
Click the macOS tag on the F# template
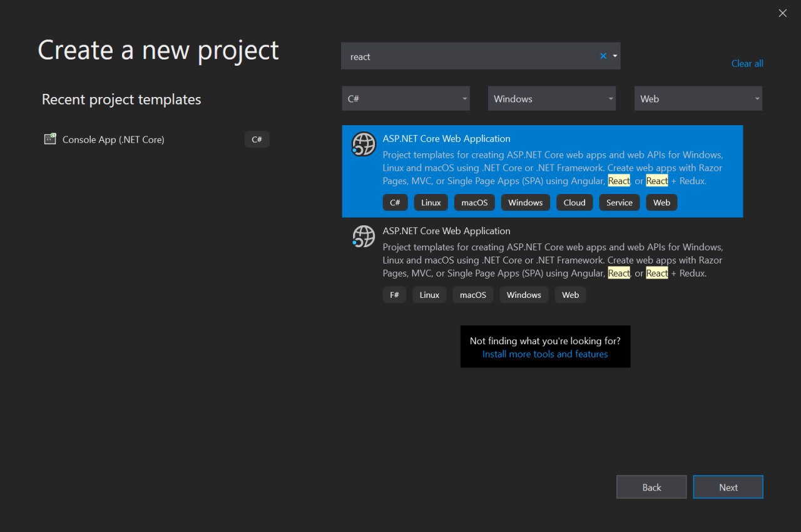click(473, 294)
